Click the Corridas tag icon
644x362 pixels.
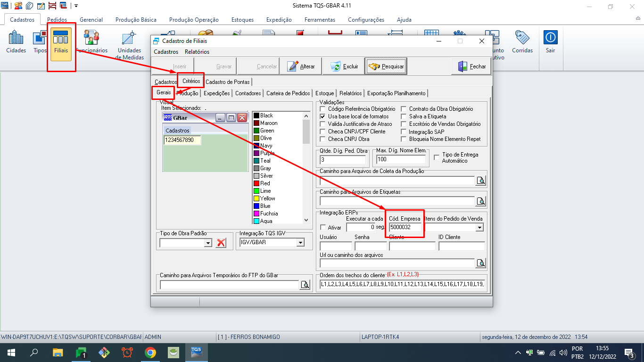pos(522,41)
